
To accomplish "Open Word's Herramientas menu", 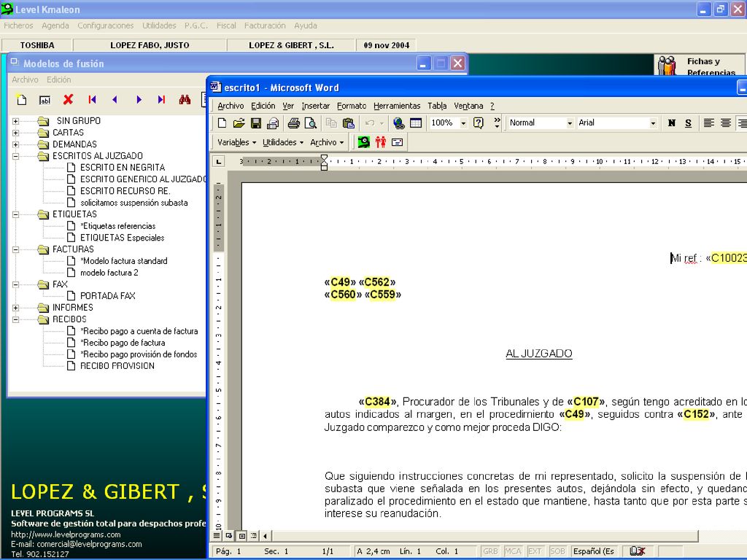I will [x=397, y=106].
